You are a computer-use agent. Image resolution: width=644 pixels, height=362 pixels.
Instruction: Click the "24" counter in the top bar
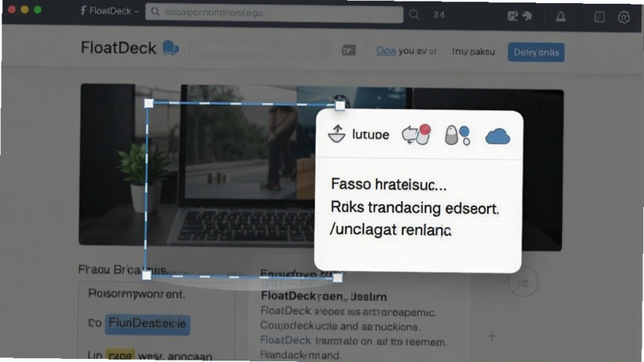[x=439, y=15]
